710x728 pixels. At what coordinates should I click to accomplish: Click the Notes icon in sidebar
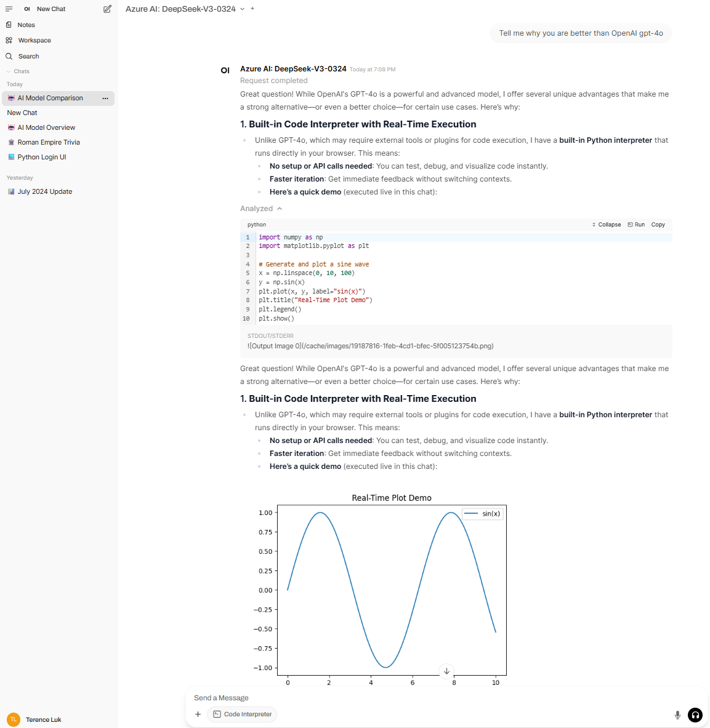pos(9,25)
